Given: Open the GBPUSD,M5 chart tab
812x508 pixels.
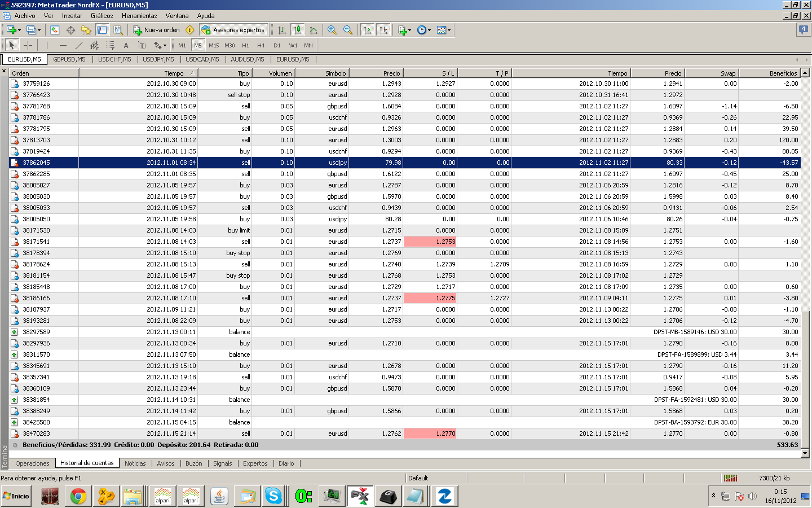Looking at the screenshot, I should 69,59.
